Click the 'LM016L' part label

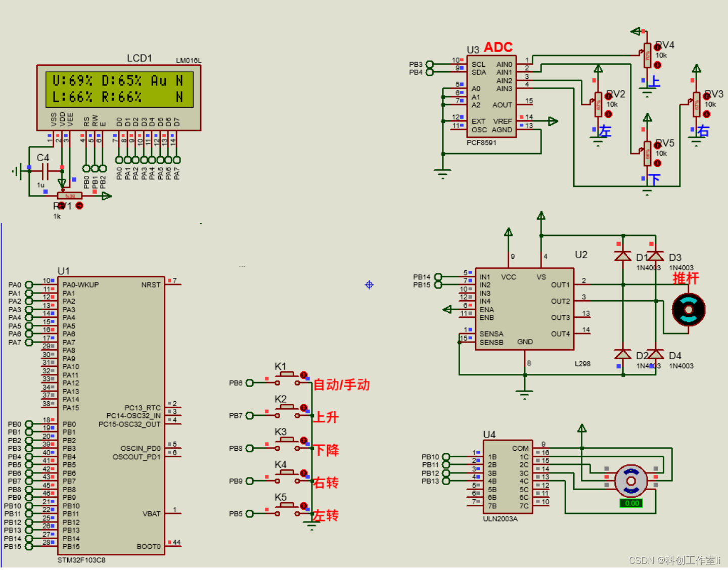point(189,61)
